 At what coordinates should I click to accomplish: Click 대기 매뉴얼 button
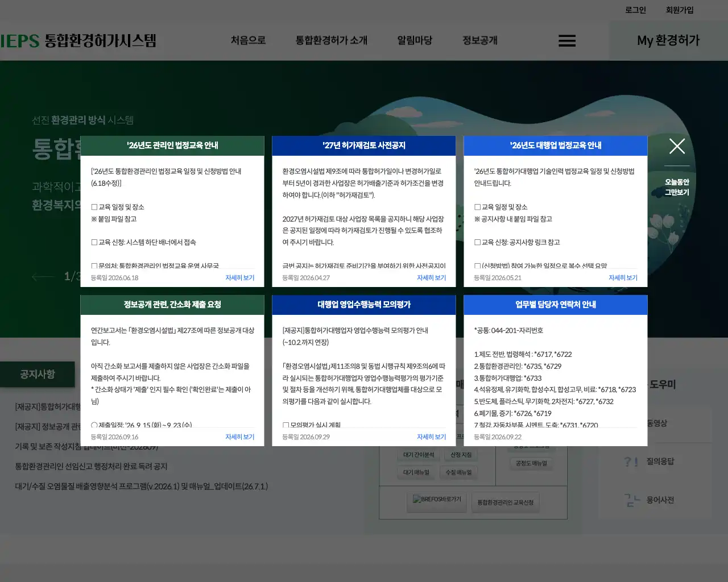(x=416, y=472)
